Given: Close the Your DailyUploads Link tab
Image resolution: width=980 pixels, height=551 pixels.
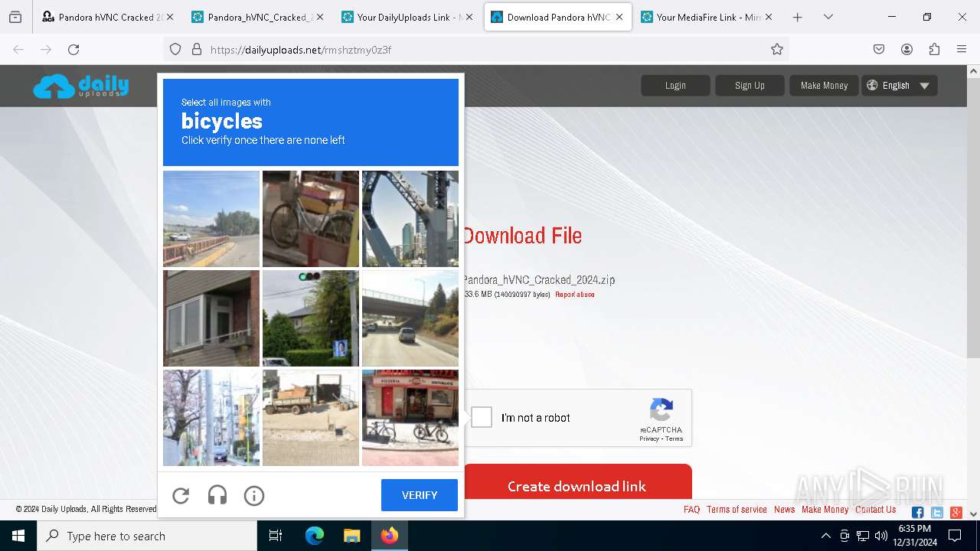Looking at the screenshot, I should [469, 17].
